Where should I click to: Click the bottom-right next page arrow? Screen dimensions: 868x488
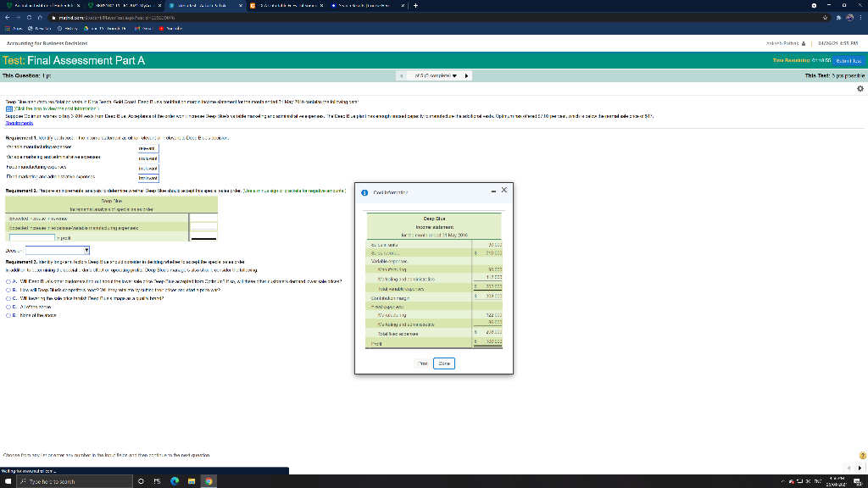coord(860,468)
